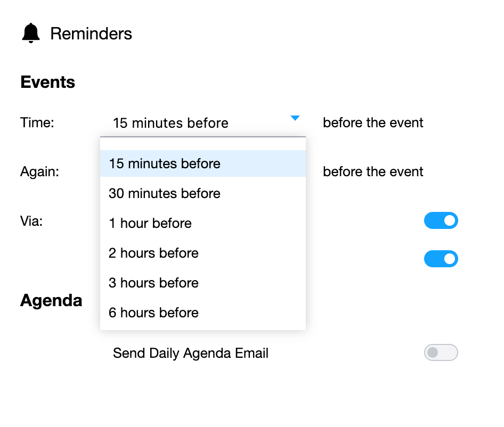Click the Agenda section heading
Viewport: 504px width, 427px height.
point(51,301)
